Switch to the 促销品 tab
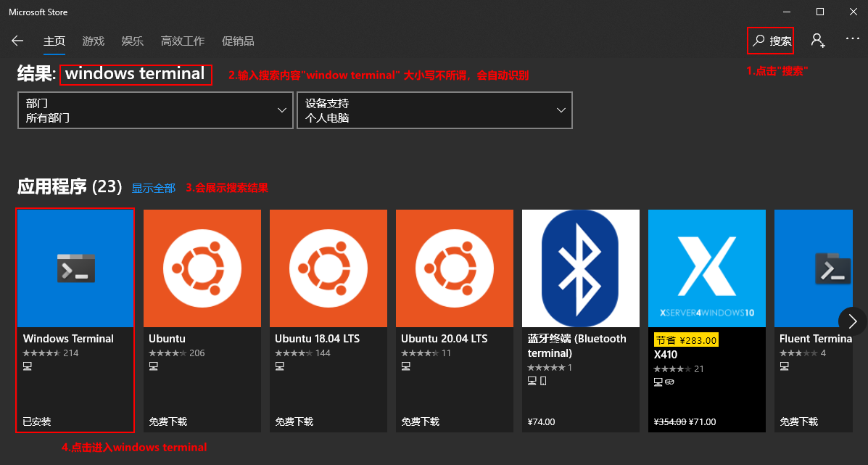Image resolution: width=868 pixels, height=465 pixels. 237,41
